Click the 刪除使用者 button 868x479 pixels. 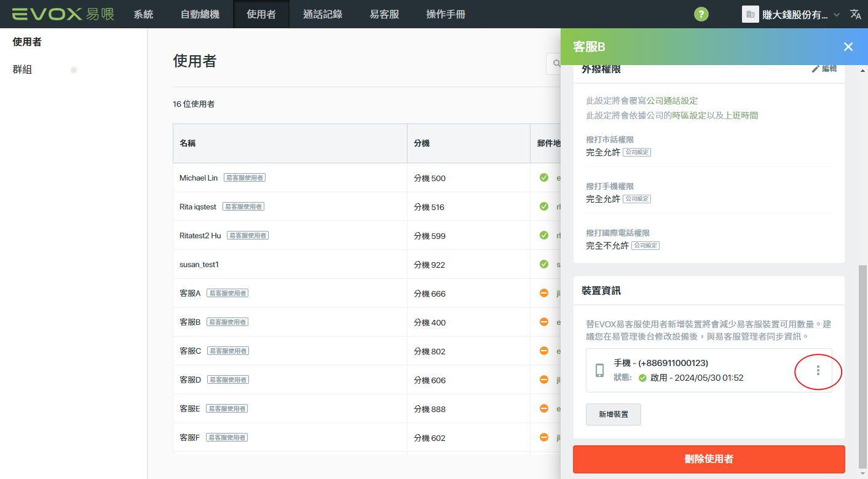pos(709,459)
